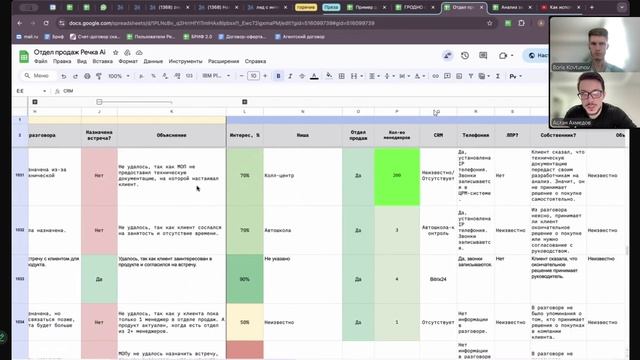
Task: Open the Инструменты menu
Action: click(185, 61)
